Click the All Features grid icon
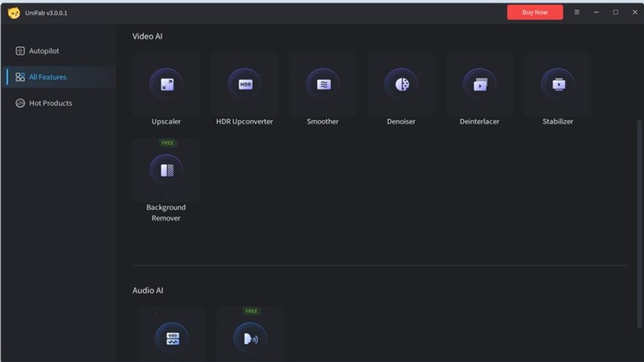This screenshot has width=644, height=362. pyautogui.click(x=20, y=77)
